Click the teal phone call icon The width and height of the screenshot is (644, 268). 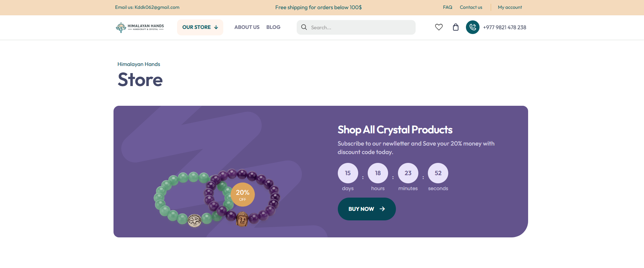click(x=473, y=27)
